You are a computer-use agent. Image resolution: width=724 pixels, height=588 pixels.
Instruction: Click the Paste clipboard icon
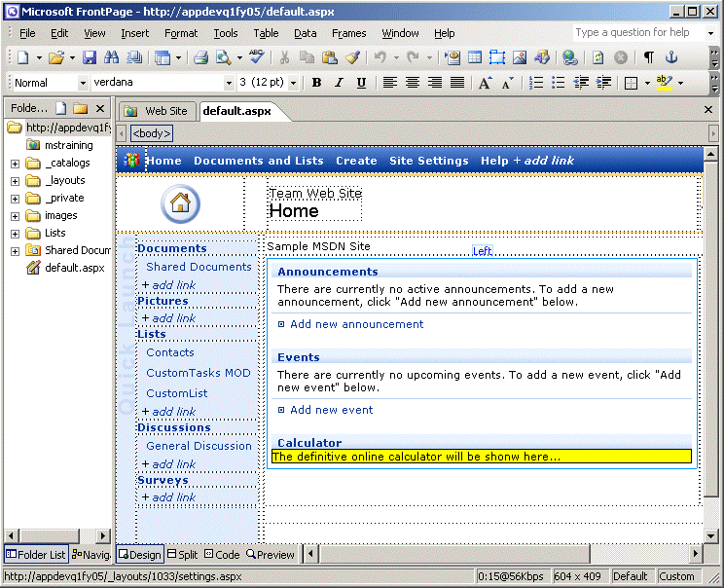tap(329, 57)
